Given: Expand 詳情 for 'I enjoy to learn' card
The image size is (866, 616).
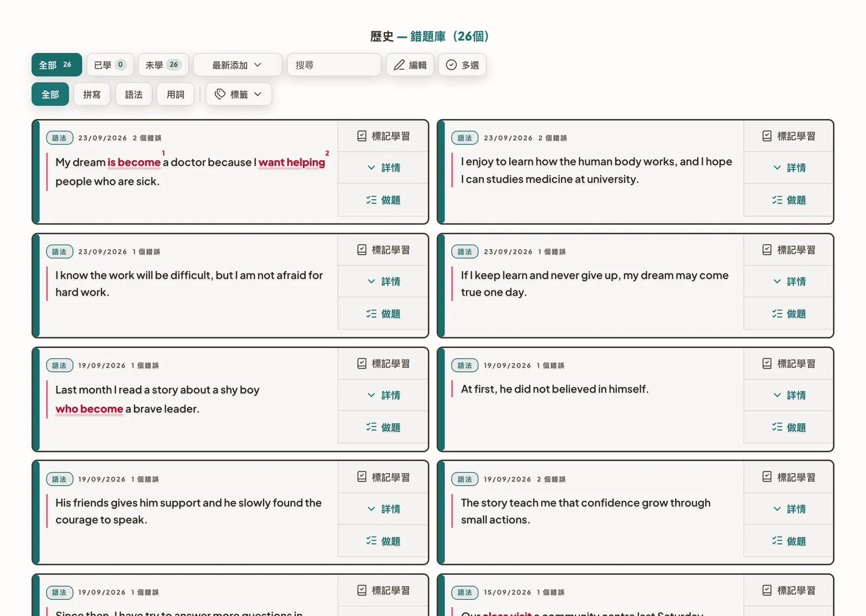Looking at the screenshot, I should point(789,168).
